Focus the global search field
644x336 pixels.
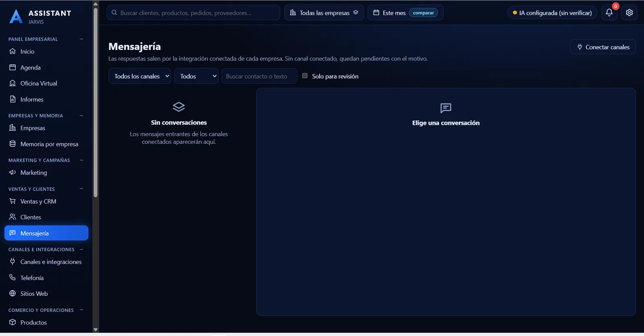[193, 12]
